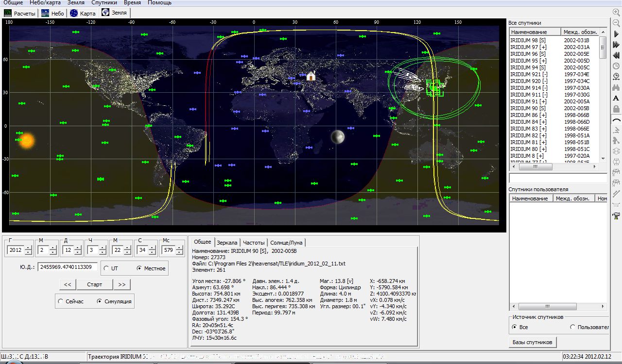Screen dimensions: 622x364
Task: Click the Ю.Д. Julian date field
Action: pos(68,267)
